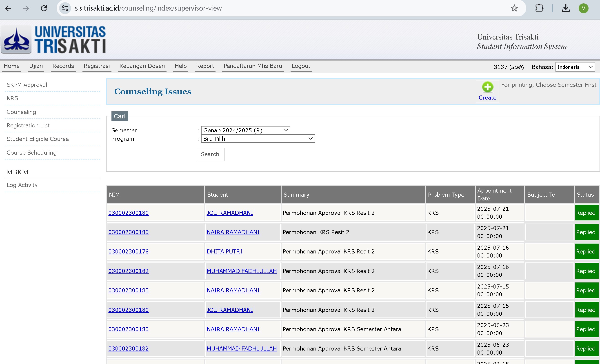Open NIM 030002300182 for 2025-07-16 appointment

[x=128, y=271]
